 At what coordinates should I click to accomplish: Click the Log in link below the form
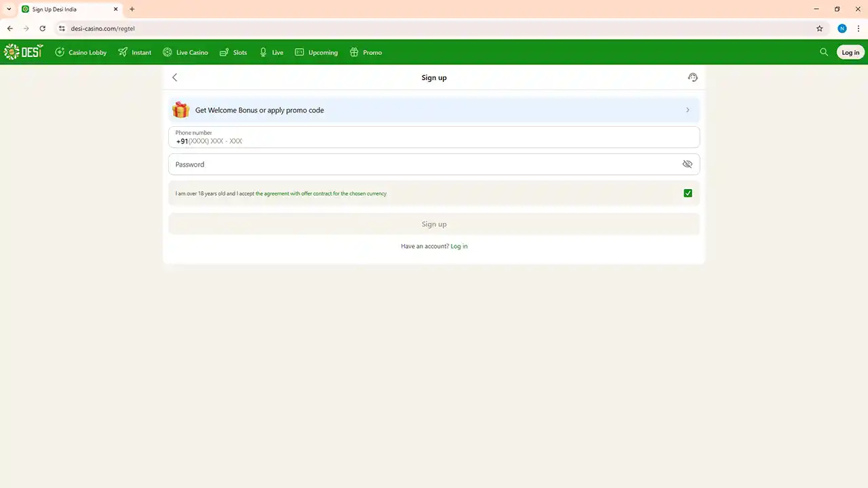[x=459, y=246]
